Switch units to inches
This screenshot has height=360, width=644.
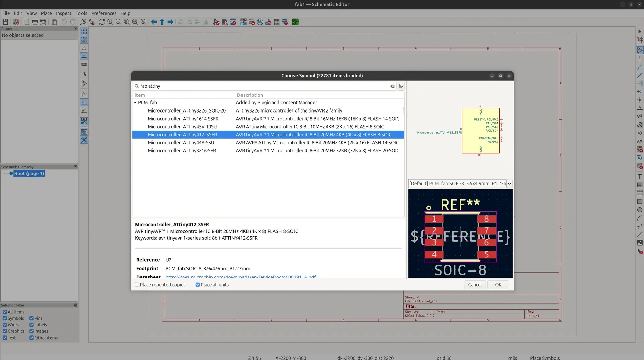point(84,48)
